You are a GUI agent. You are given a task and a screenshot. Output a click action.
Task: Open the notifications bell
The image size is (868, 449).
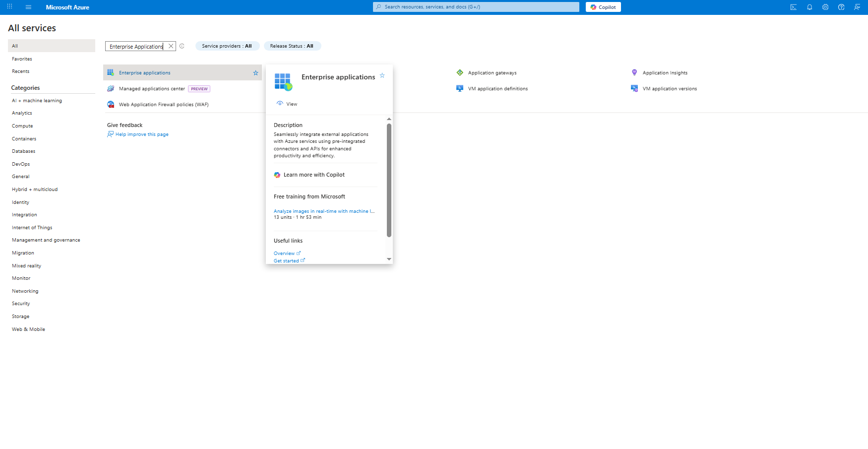click(809, 7)
